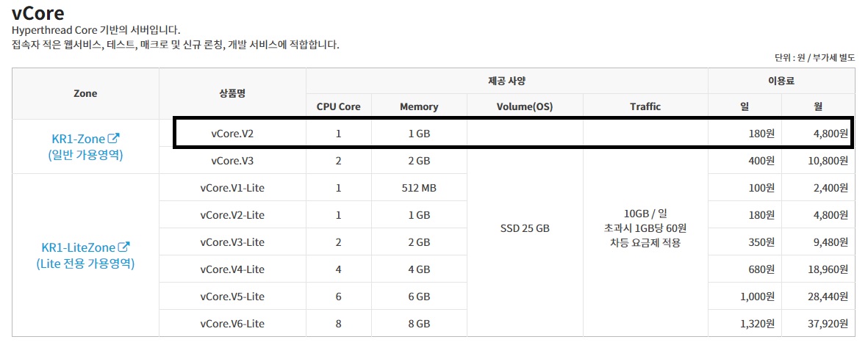This screenshot has height=345, width=868.
Task: Select the vCore.V5-Lite product name
Action: 232,297
